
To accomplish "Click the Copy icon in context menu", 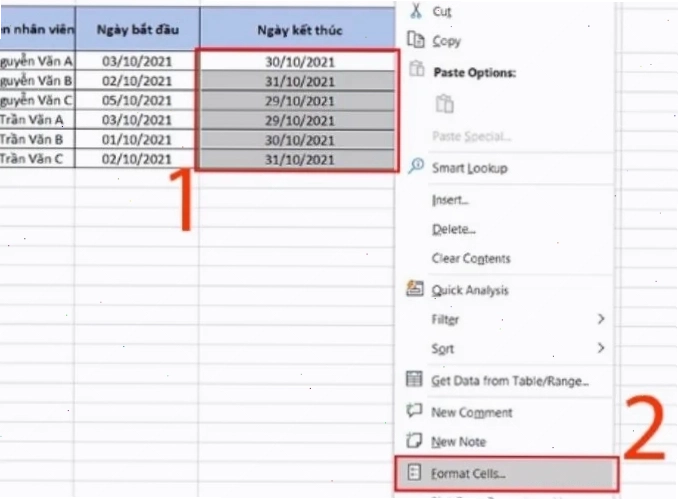I will pyautogui.click(x=416, y=39).
